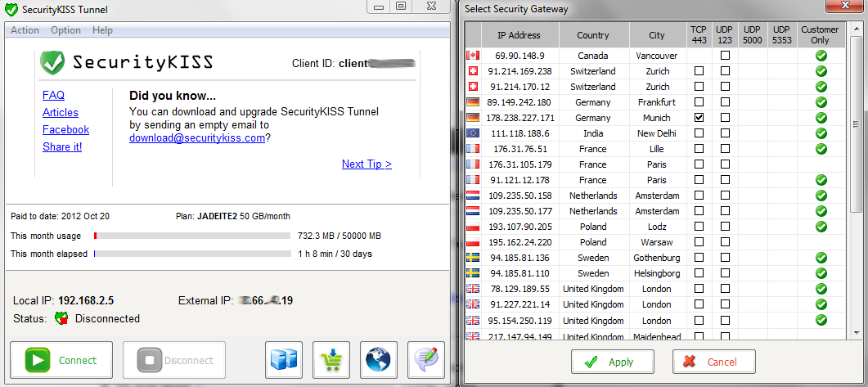
Task: Open the Articles link
Action: click(x=61, y=112)
